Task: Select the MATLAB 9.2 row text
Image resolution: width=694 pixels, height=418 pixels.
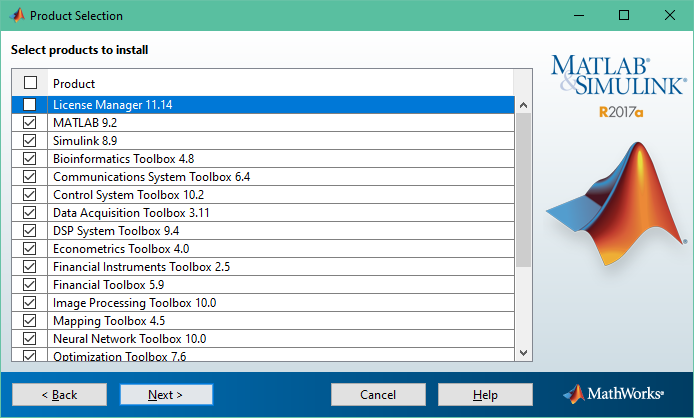Action: click(85, 123)
